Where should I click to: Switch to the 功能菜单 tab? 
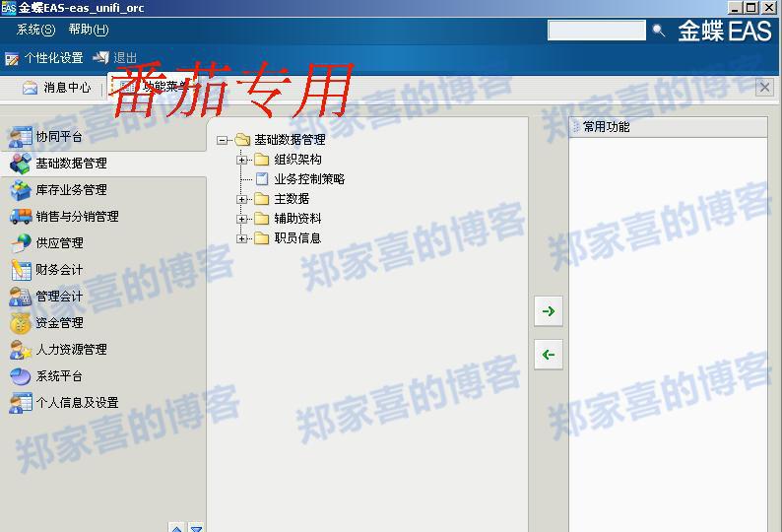click(x=151, y=87)
